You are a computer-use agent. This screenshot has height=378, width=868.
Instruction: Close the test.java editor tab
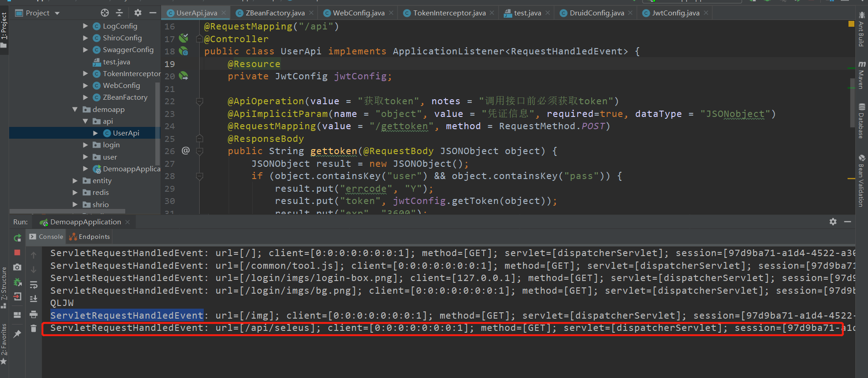coord(548,13)
